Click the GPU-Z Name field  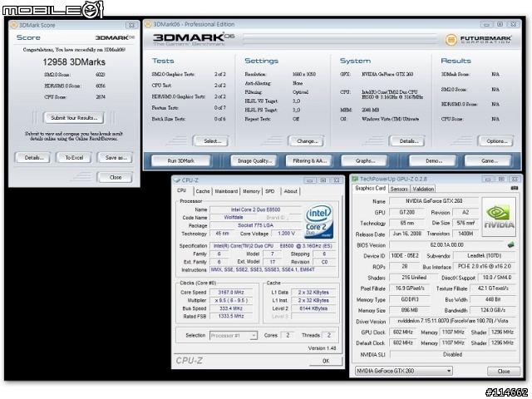pyautogui.click(x=434, y=201)
